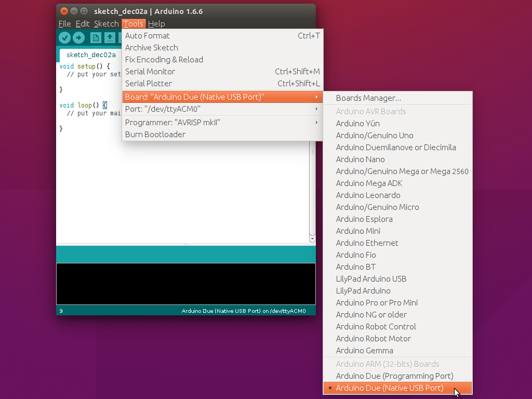This screenshot has width=532, height=399.
Task: Click status bar board and port text
Action: click(244, 311)
